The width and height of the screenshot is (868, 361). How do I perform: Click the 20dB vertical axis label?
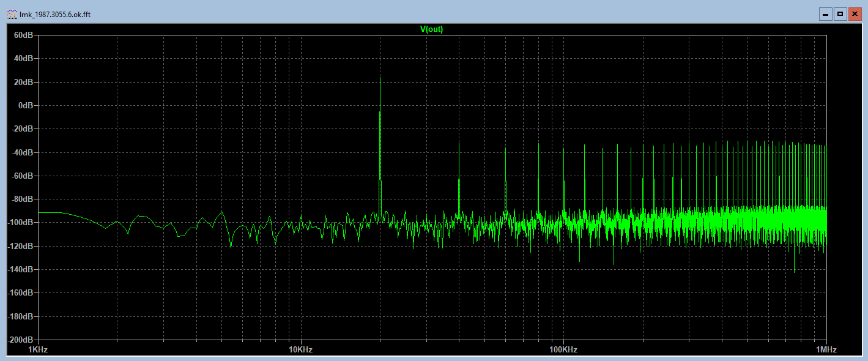[24, 82]
